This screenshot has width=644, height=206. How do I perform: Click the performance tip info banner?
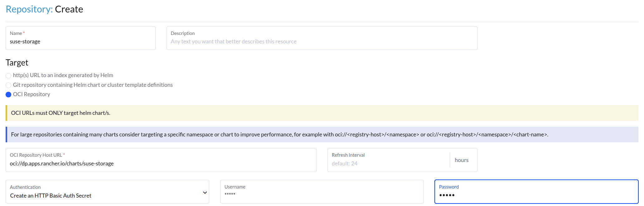pyautogui.click(x=321, y=134)
